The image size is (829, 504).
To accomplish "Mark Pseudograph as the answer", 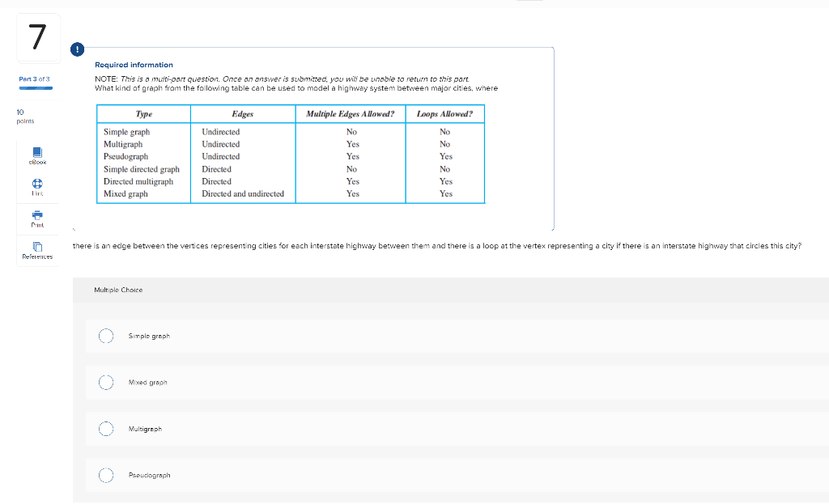I will (106, 476).
